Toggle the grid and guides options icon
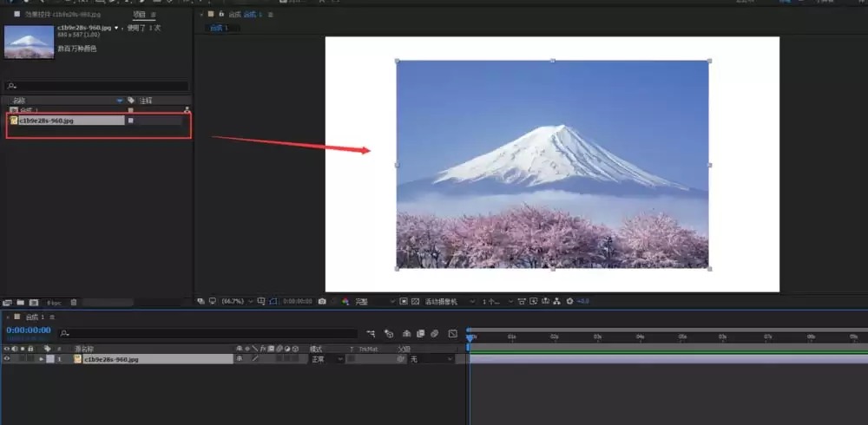868x425 pixels. [259, 302]
